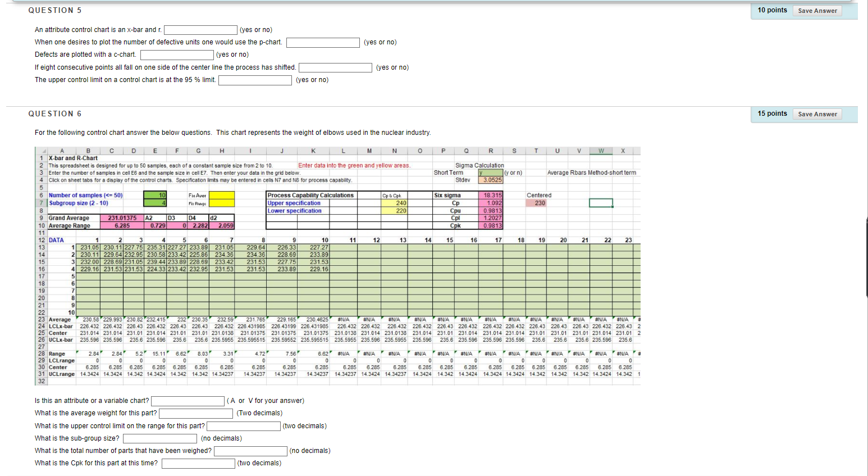Click 'Subgroup size (2 - 10)' label
The image size is (868, 476).
[79, 203]
